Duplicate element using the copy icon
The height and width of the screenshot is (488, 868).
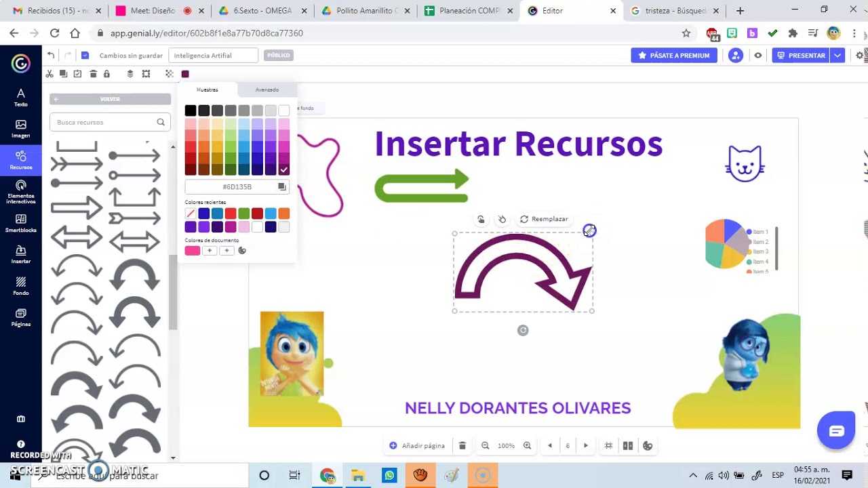pyautogui.click(x=63, y=73)
